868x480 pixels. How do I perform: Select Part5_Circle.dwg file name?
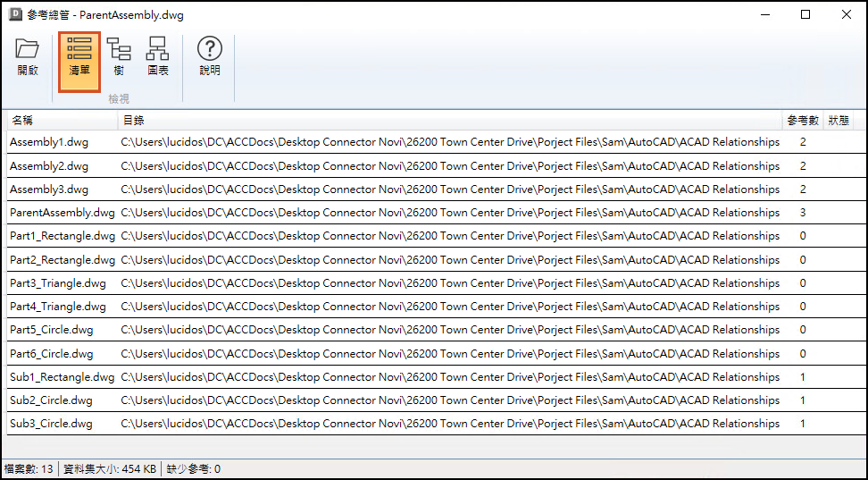click(52, 330)
